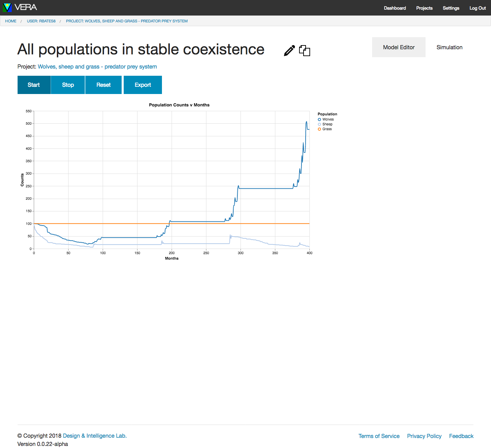Click the VERA logo icon

(7, 8)
